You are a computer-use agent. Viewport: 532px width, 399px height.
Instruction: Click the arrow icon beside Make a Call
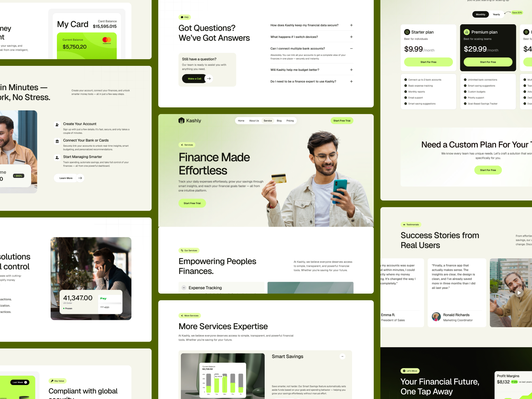coord(209,78)
